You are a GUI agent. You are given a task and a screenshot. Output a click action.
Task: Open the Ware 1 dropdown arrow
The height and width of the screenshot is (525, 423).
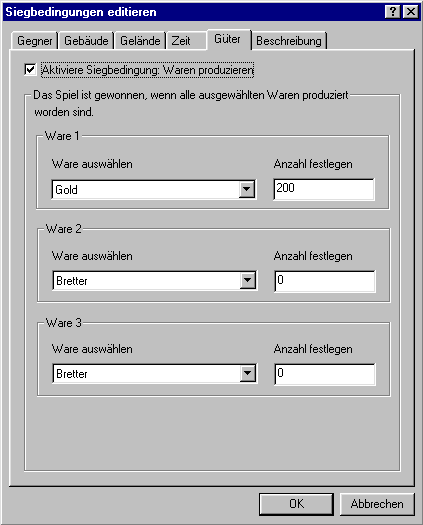pos(246,190)
